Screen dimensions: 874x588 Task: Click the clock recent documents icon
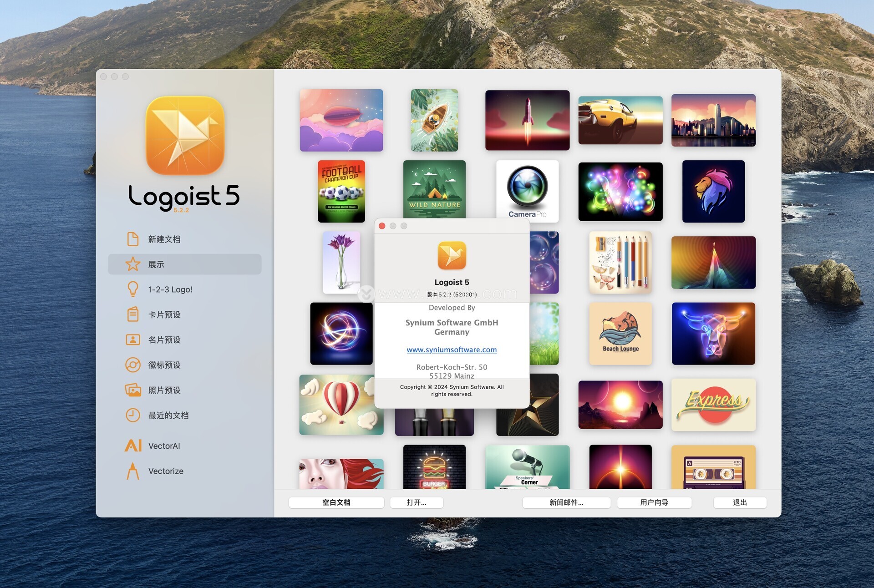coord(132,415)
